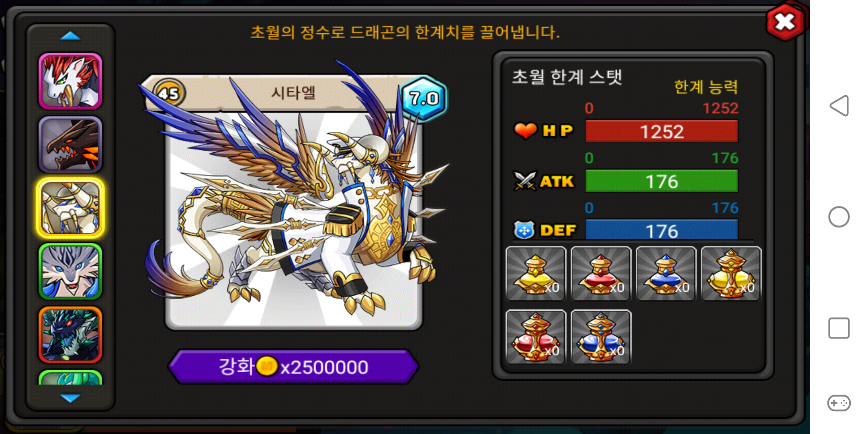
Task: Tap the Android home circle button
Action: click(x=839, y=217)
